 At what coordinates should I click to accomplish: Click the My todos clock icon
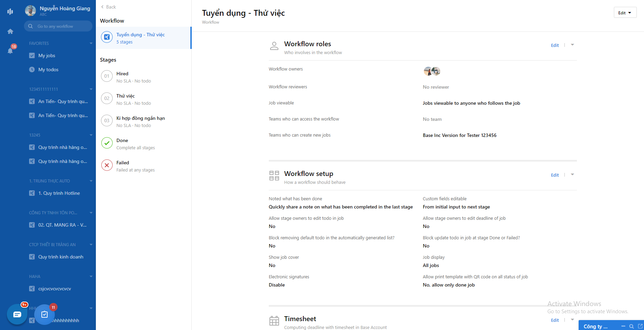pos(31,69)
